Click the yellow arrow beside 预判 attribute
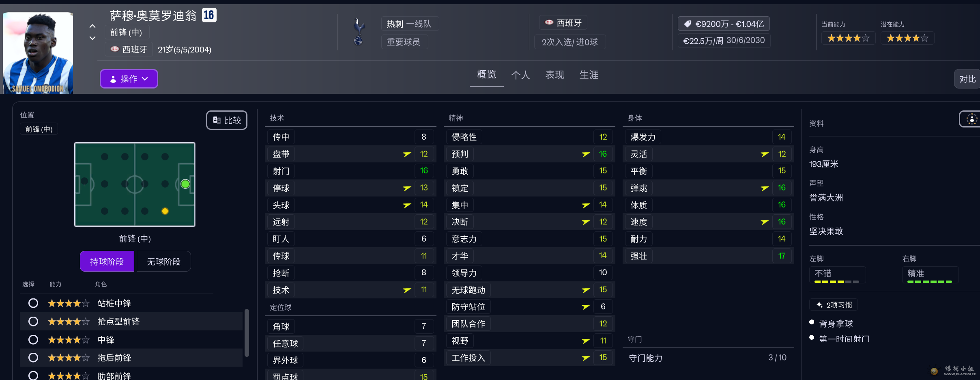This screenshot has height=380, width=980. tap(586, 154)
